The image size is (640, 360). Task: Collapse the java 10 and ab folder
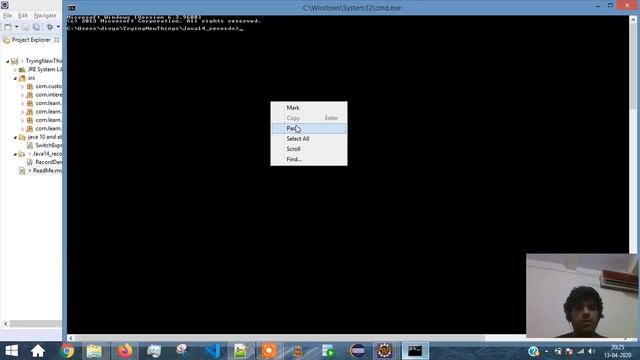point(15,138)
